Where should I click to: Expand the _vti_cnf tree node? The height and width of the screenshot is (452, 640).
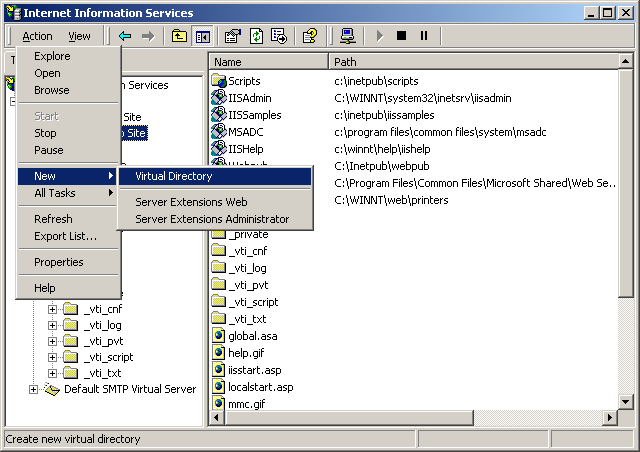(52, 309)
